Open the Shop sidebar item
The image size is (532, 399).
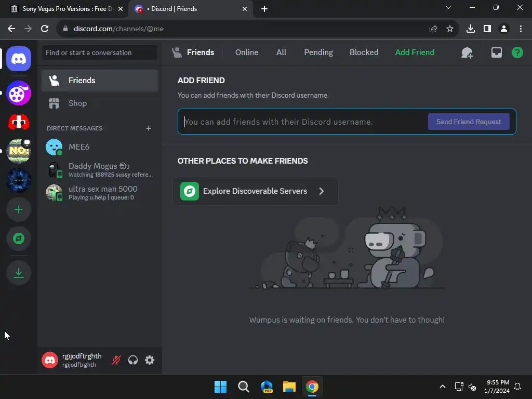click(x=100, y=103)
